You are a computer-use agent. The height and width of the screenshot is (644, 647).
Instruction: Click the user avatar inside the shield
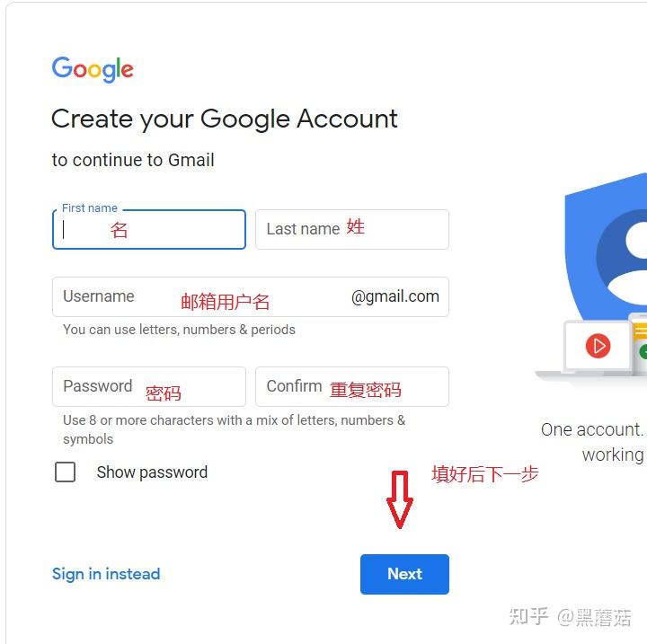tap(622, 258)
